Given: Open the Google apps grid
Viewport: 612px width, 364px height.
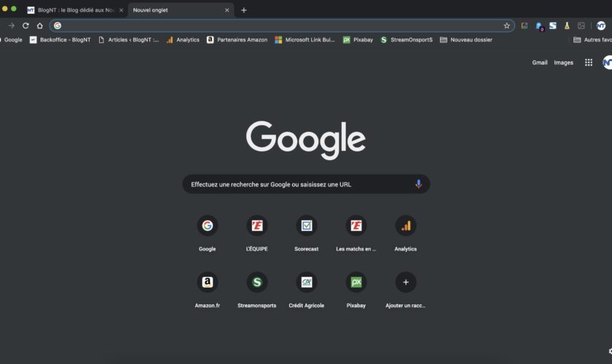Looking at the screenshot, I should (x=589, y=63).
